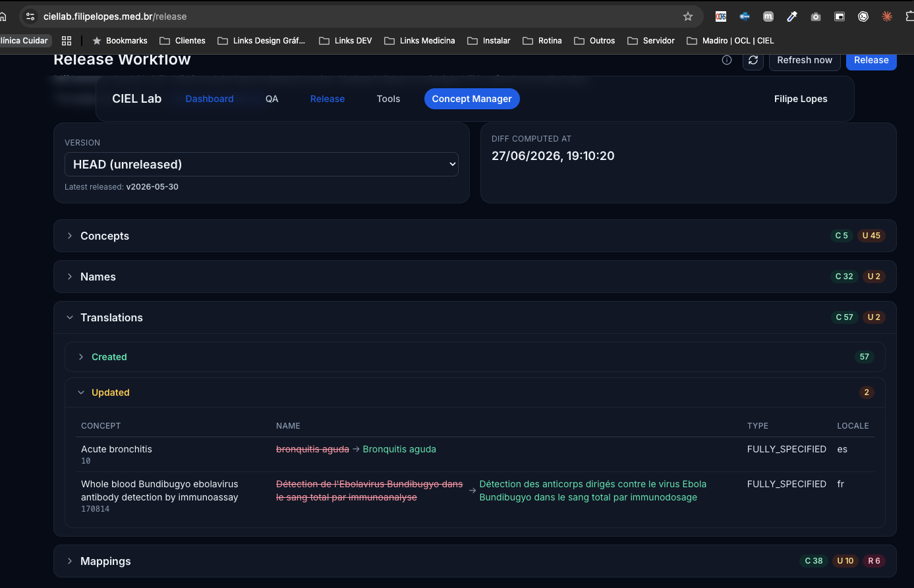
Task: Click the latest released v2026-05-30 text
Action: coord(152,187)
